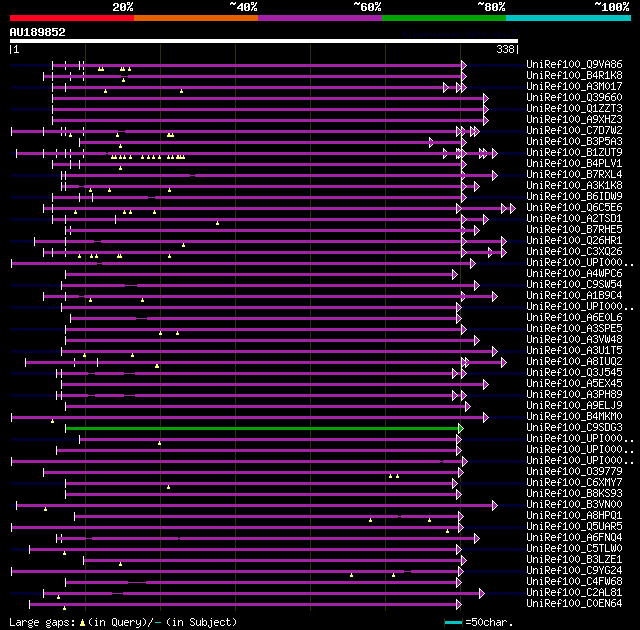Open the UniRef100_B3P5A3 entry

point(574,142)
